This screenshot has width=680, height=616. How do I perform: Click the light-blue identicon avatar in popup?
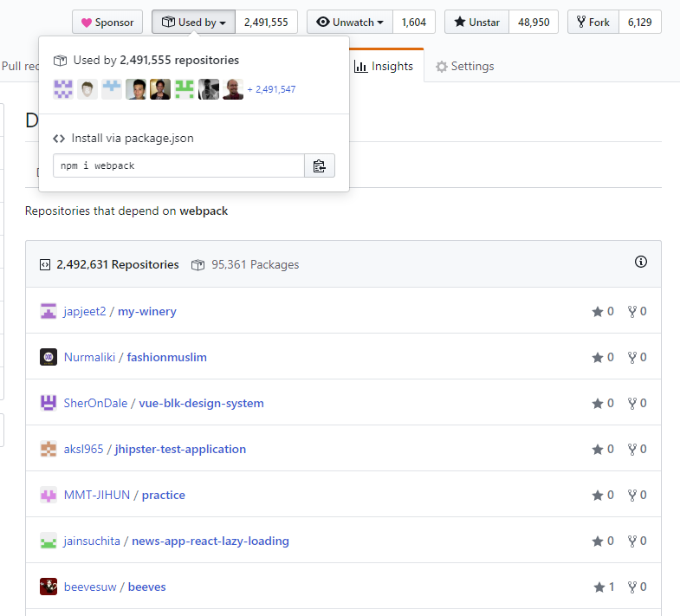coord(112,89)
